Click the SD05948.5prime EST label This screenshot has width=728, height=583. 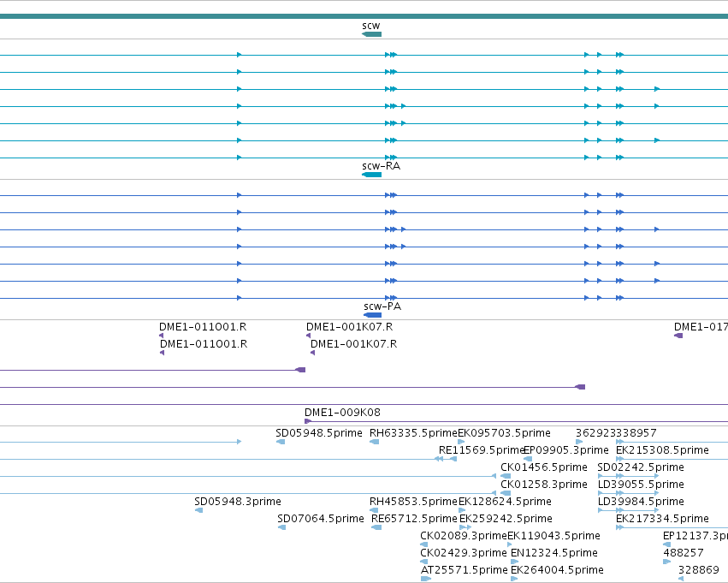319,433
